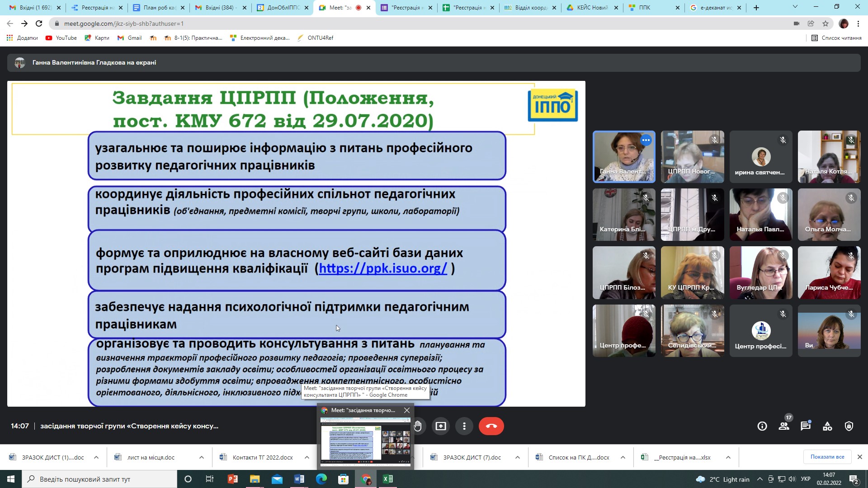This screenshot has width=868, height=488.
Task: Expand options for Реестрація xlsx download
Action: coord(728,457)
